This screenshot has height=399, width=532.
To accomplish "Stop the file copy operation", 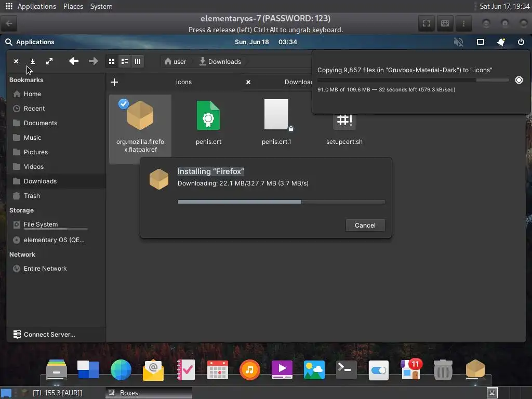I will pos(519,80).
